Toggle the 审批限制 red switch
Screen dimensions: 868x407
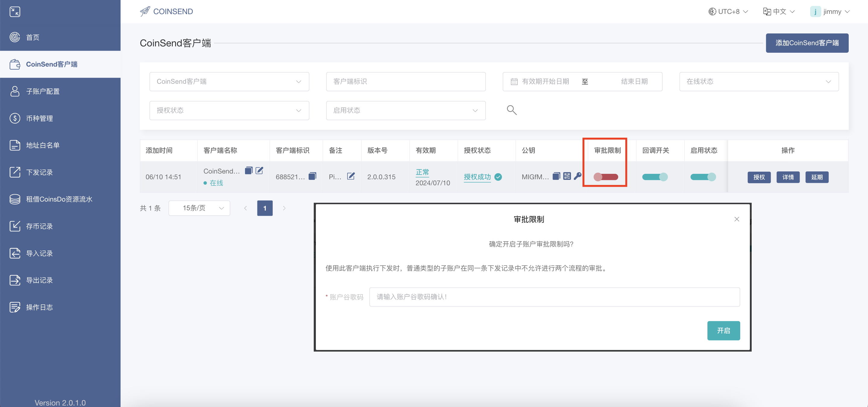point(605,177)
